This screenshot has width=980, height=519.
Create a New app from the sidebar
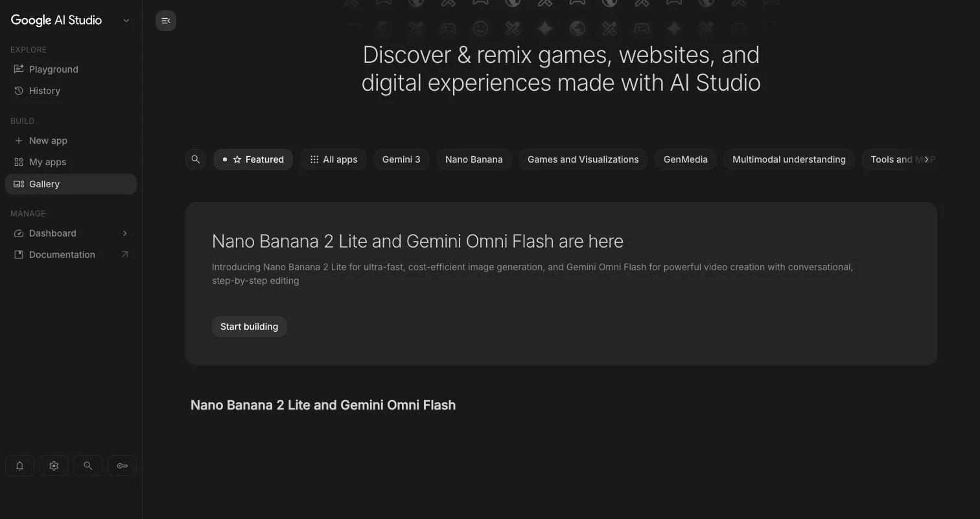71,141
